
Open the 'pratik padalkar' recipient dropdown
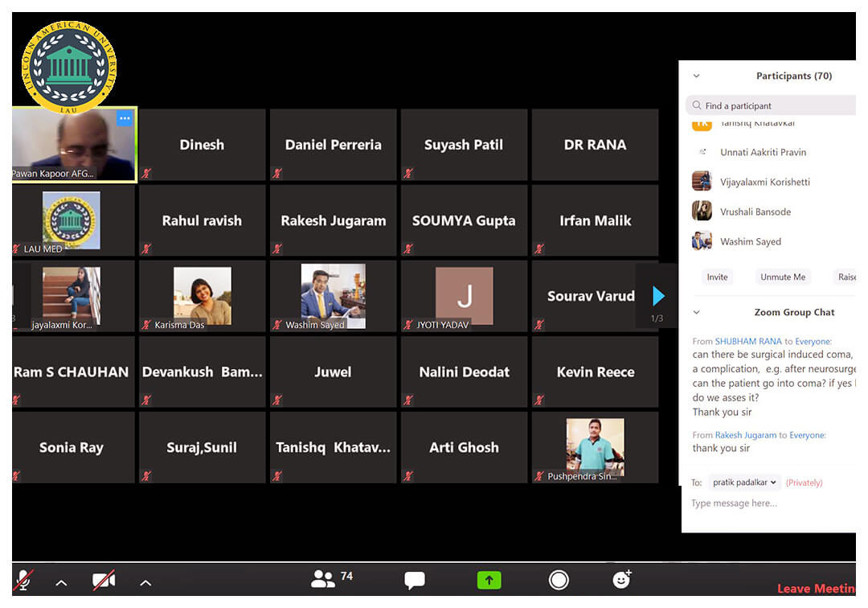pos(744,483)
